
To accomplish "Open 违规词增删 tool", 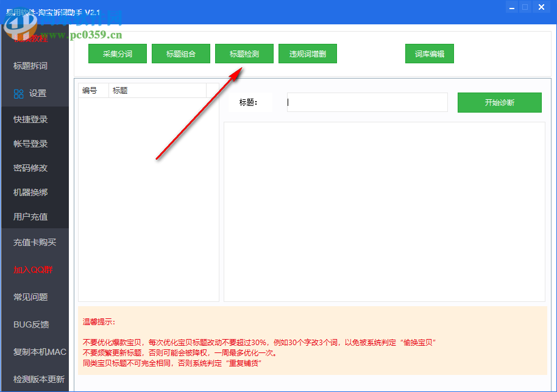I will pos(307,54).
